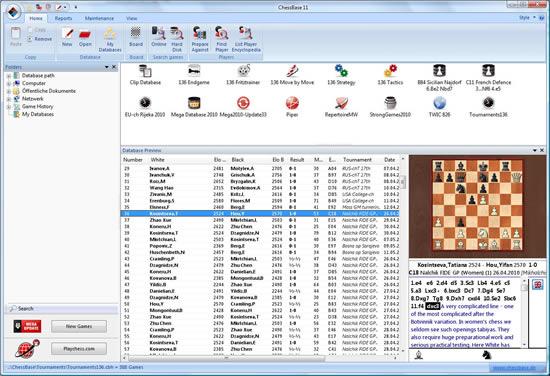Search games on Hard Disk

[x=177, y=39]
